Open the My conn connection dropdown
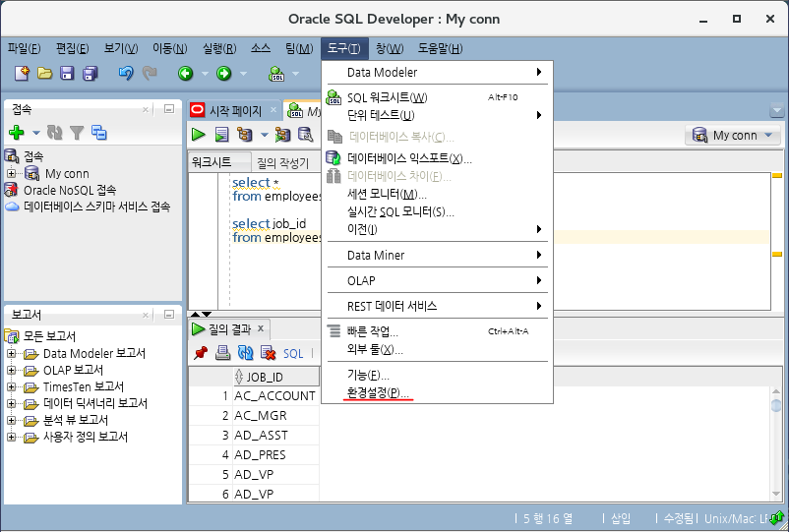 coord(733,136)
